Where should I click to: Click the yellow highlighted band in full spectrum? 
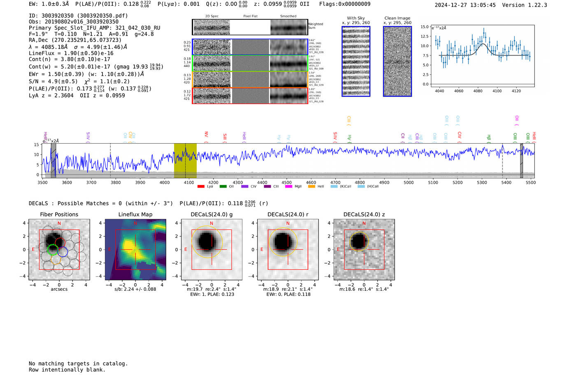[x=185, y=160]
